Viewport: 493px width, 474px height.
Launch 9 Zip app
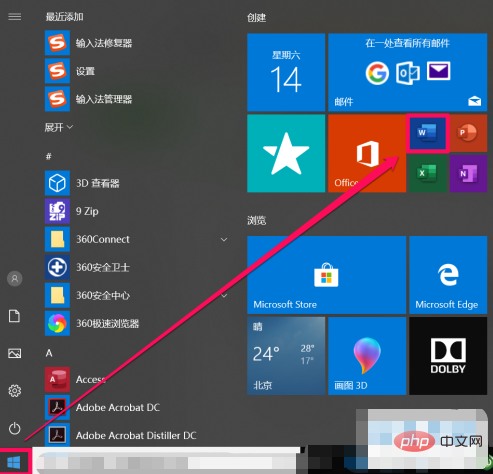click(x=137, y=211)
